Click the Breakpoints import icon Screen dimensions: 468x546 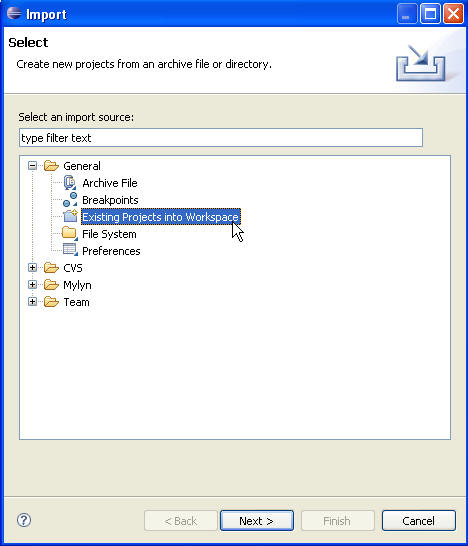70,200
